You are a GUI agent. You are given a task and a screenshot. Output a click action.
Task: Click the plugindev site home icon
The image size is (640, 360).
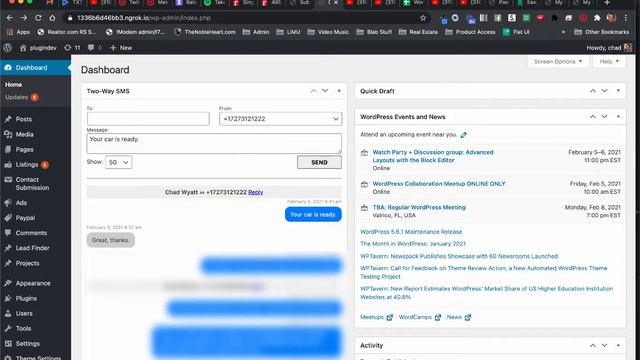[x=23, y=48]
